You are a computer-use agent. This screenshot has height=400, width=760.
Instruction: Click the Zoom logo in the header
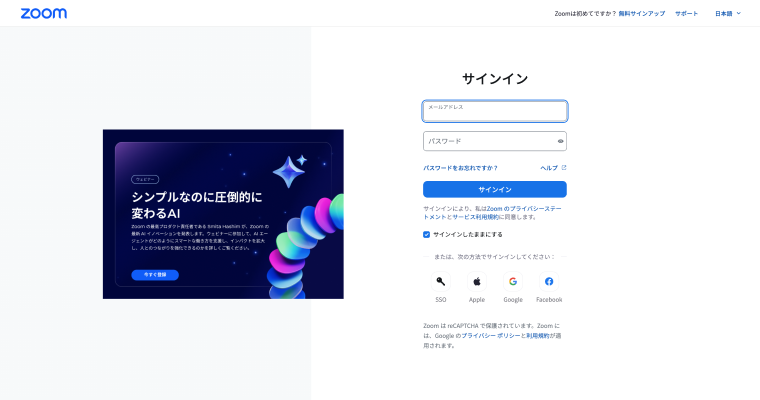click(x=44, y=14)
